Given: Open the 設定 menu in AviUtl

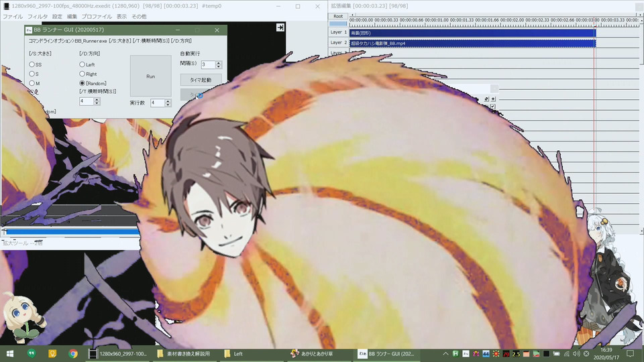Looking at the screenshot, I should click(x=57, y=16).
